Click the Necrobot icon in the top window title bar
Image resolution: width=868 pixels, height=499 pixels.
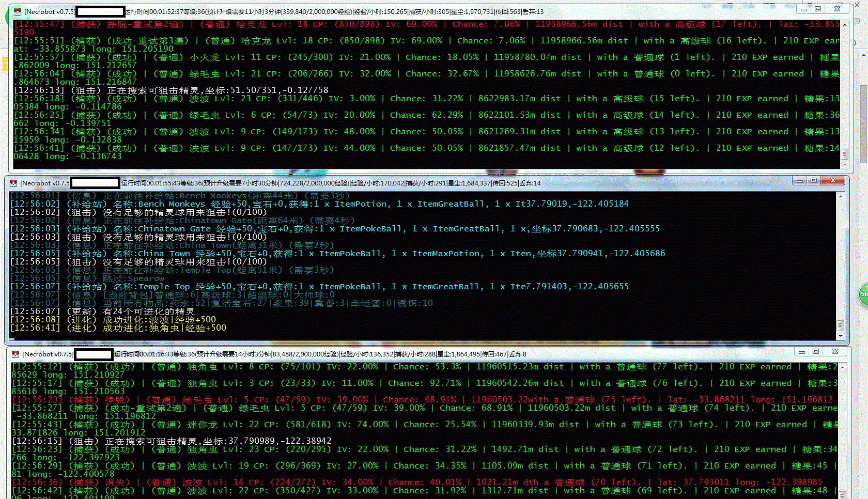pos(18,11)
